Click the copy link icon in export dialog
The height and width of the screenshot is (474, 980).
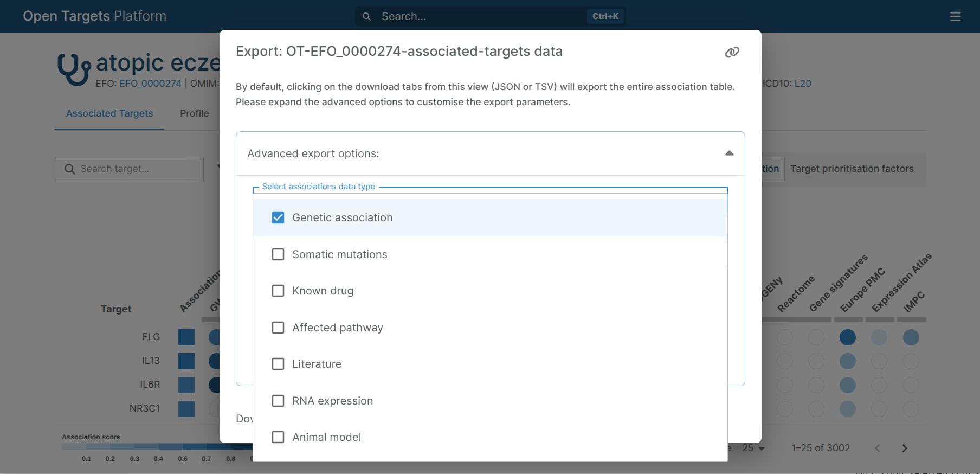(x=732, y=52)
